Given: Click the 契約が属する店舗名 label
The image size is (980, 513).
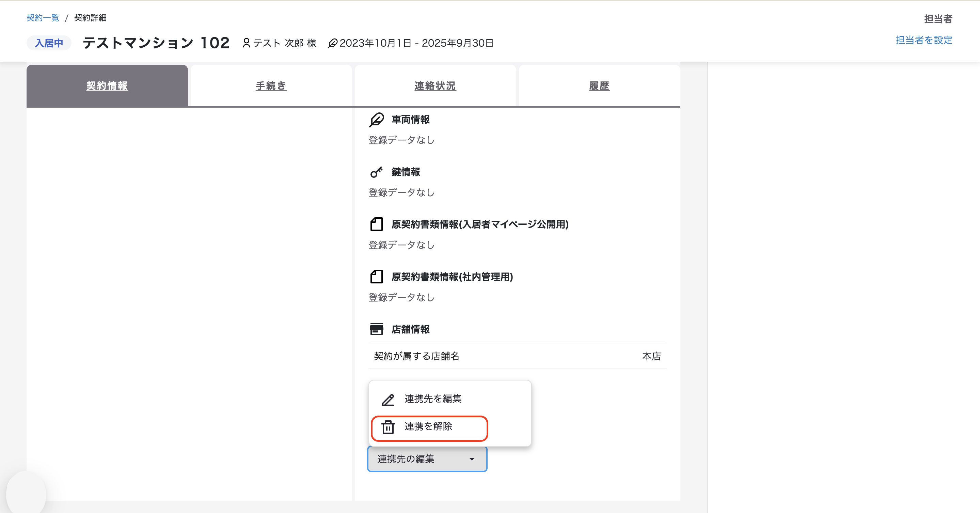Looking at the screenshot, I should point(416,356).
